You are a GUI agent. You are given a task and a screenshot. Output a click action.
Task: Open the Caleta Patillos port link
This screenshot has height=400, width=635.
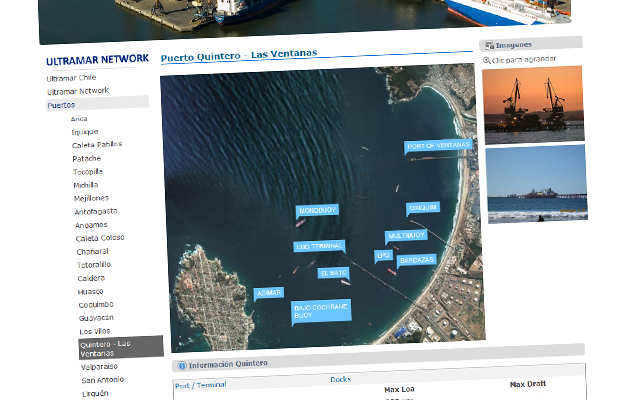click(x=97, y=144)
